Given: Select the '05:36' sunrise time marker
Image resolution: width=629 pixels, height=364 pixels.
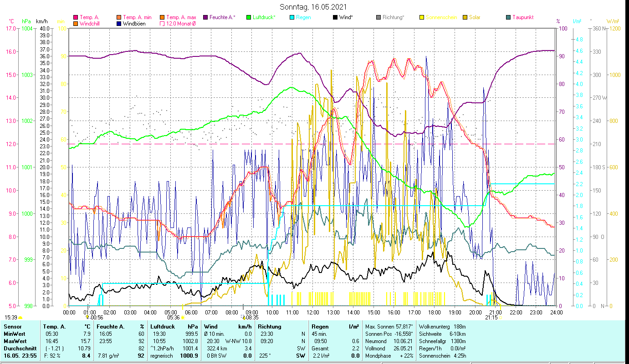Looking at the screenshot, I should (x=174, y=317).
